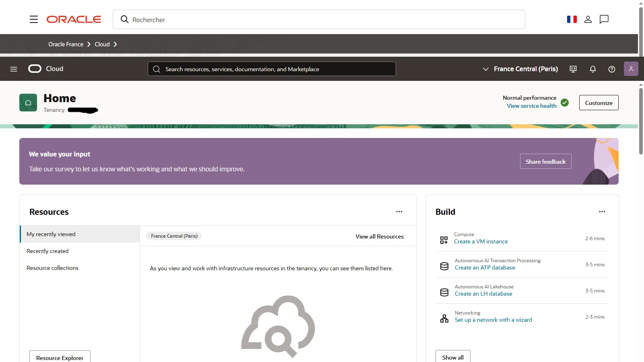Click the France Central (Paris) filter chip
This screenshot has width=644, height=362.
174,236
